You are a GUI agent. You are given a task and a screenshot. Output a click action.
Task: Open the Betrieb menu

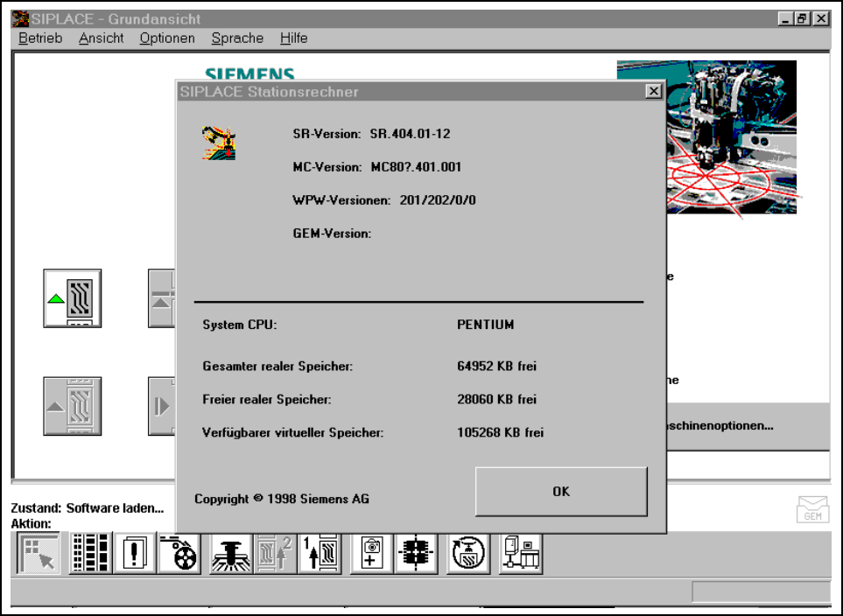[x=40, y=38]
